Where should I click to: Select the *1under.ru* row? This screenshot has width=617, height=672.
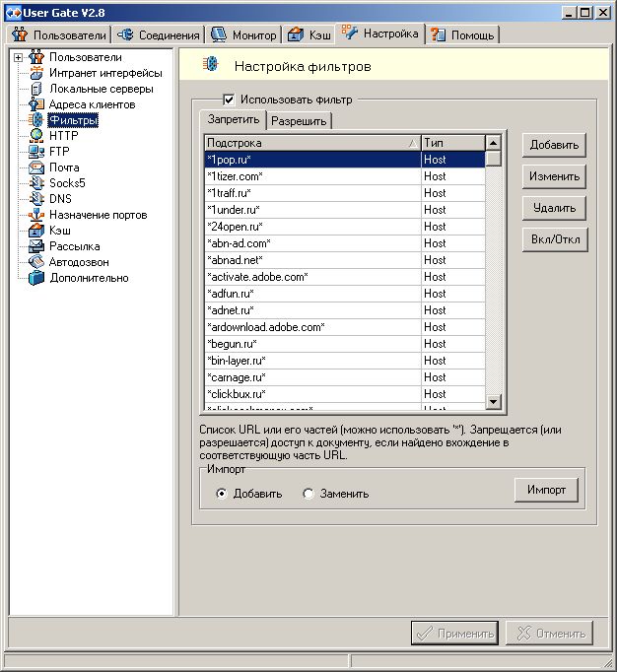coord(345,210)
